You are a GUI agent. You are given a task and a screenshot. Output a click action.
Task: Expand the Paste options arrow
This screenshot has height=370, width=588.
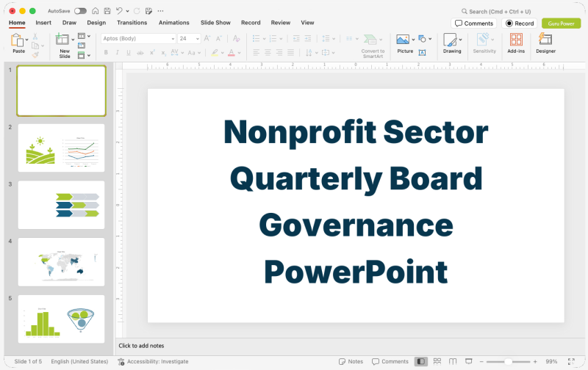tap(27, 40)
